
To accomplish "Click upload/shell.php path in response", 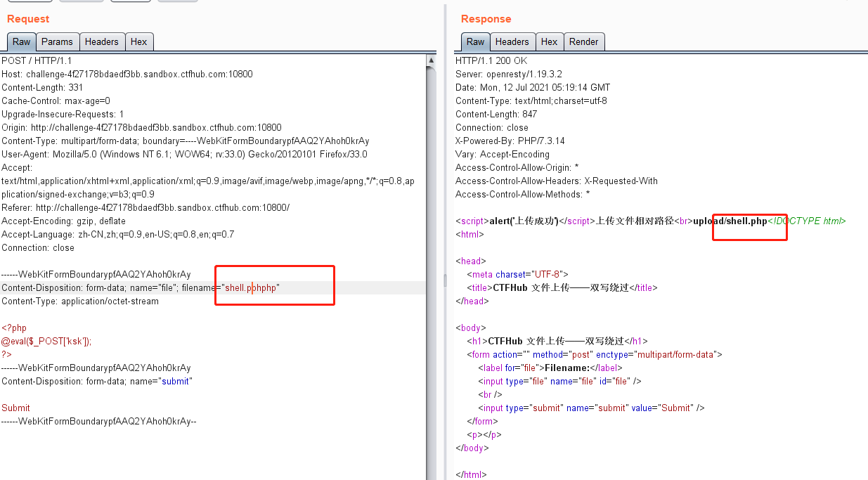I will tap(730, 221).
